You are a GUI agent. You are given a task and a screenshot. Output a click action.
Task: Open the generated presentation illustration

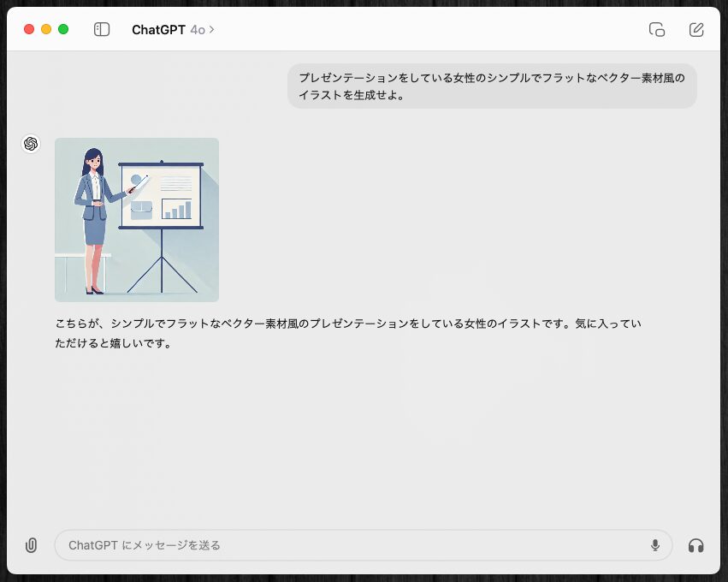(137, 220)
